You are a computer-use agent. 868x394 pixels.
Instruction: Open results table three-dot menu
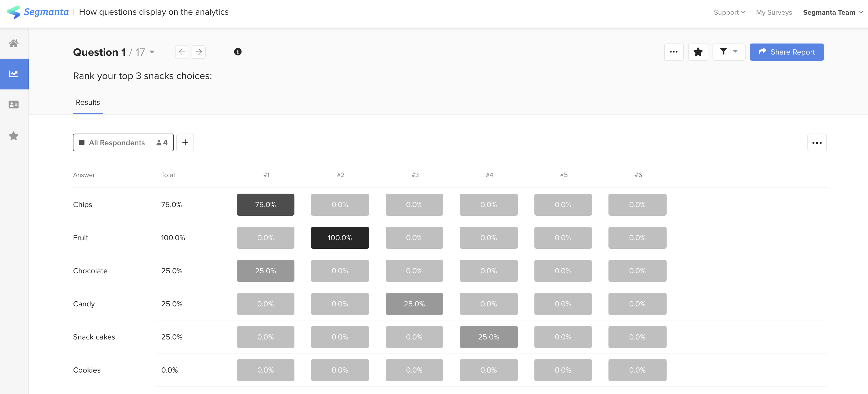coord(817,143)
